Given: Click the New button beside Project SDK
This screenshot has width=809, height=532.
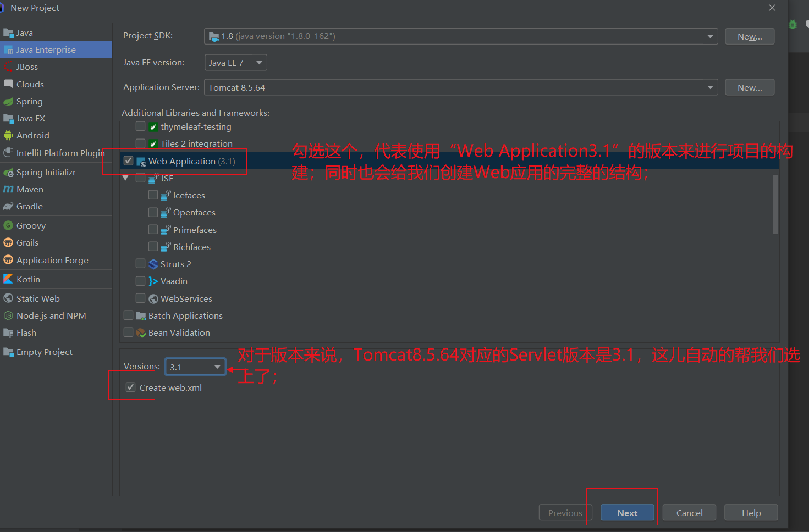Looking at the screenshot, I should coord(749,36).
